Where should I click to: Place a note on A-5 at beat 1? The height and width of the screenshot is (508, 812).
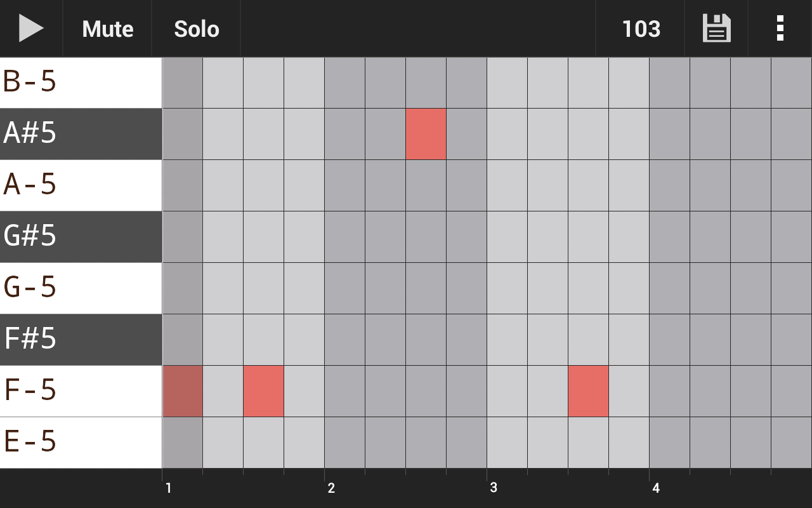[183, 185]
